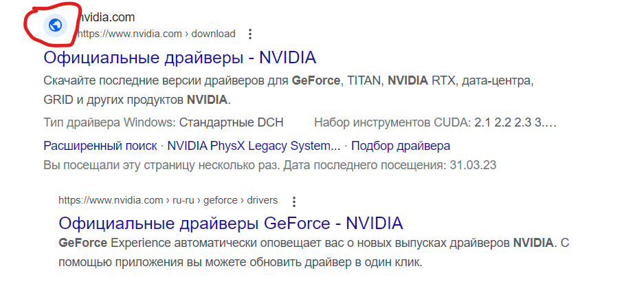644x304 pixels.
Task: Click the "https://www.nvidia.com › download" breadcrumb URL
Action: pyautogui.click(x=155, y=34)
